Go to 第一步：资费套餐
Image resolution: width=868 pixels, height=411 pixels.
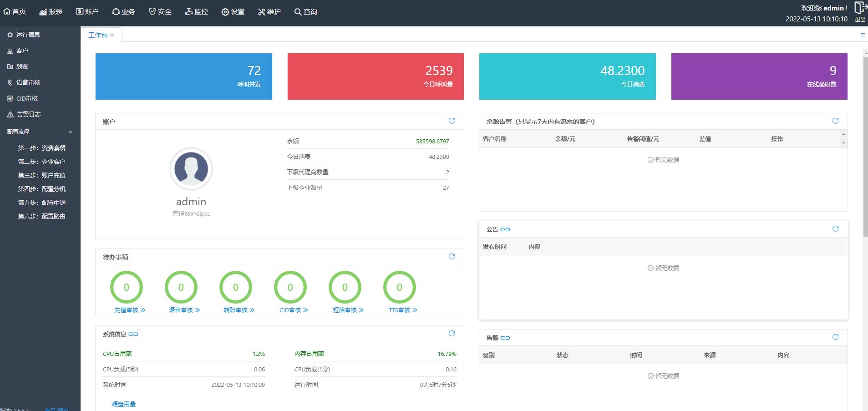(42, 148)
